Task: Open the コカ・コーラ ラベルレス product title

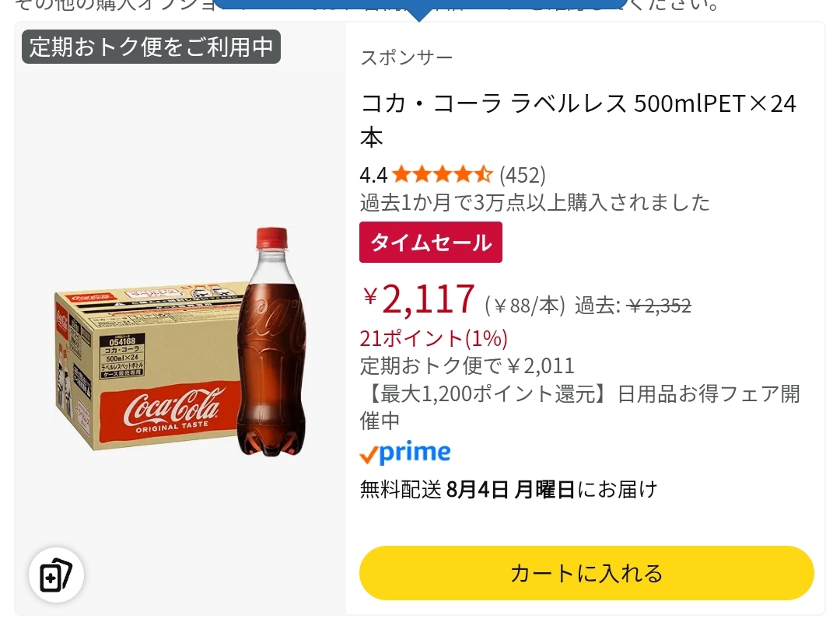Action: (x=579, y=120)
